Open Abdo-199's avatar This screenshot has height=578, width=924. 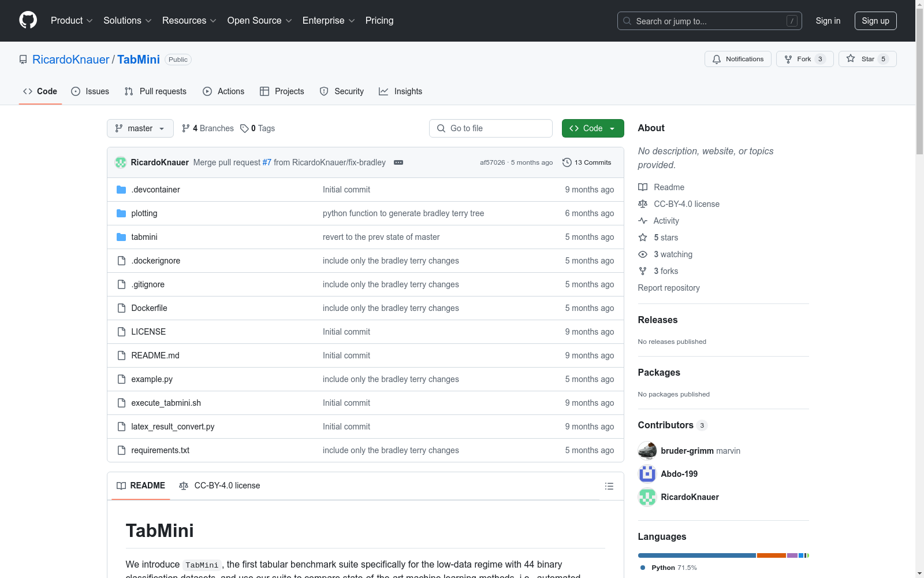click(x=647, y=474)
